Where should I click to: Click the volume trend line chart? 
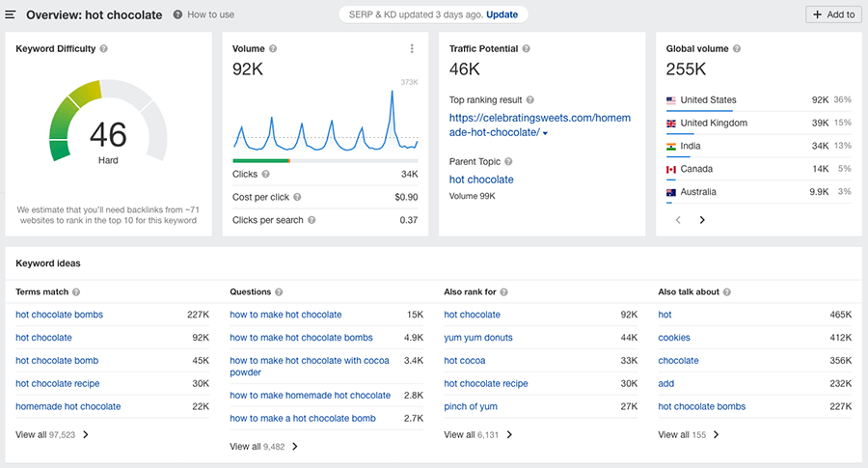tap(326, 120)
